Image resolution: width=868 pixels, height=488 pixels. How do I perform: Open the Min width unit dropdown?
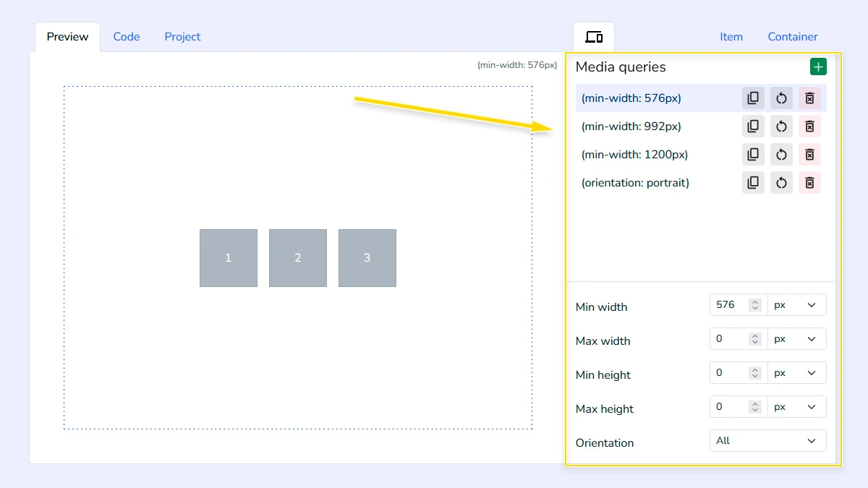point(796,304)
